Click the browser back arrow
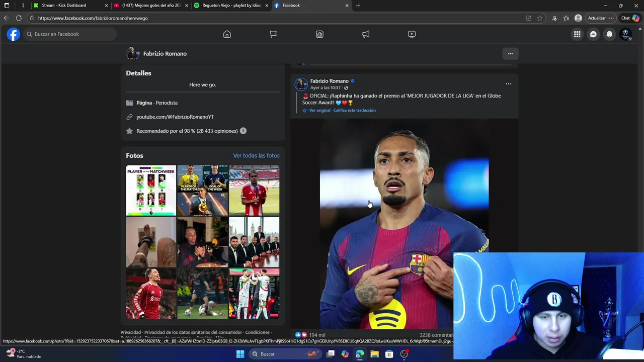 tap(7, 18)
